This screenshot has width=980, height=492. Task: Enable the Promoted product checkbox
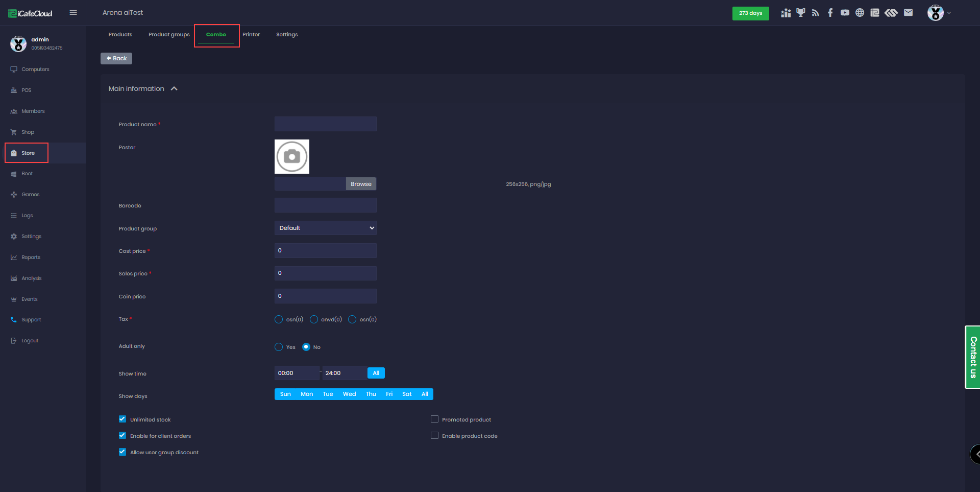coord(435,419)
